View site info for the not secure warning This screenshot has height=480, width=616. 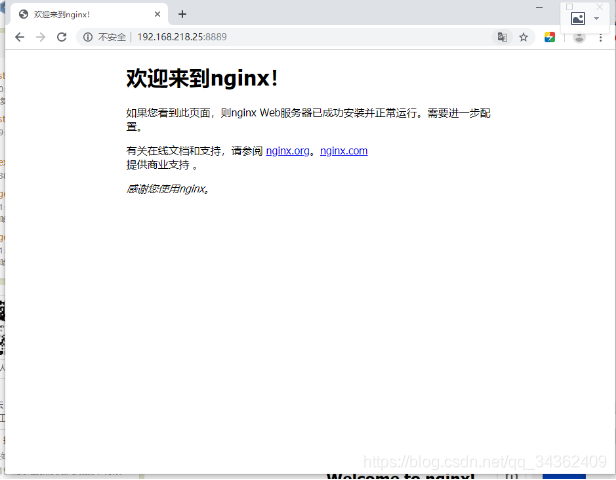tap(88, 37)
